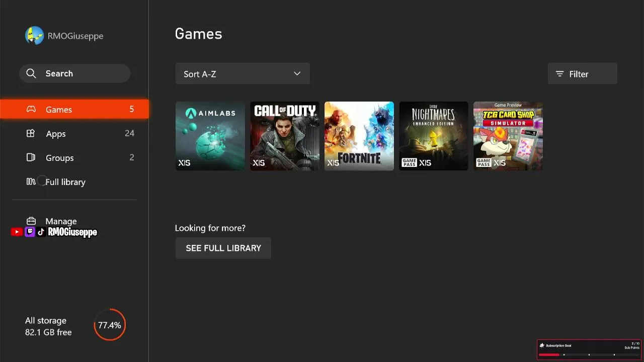Click the RMOGiuseppe gamertag
The width and height of the screenshot is (644, 362).
pos(75,36)
